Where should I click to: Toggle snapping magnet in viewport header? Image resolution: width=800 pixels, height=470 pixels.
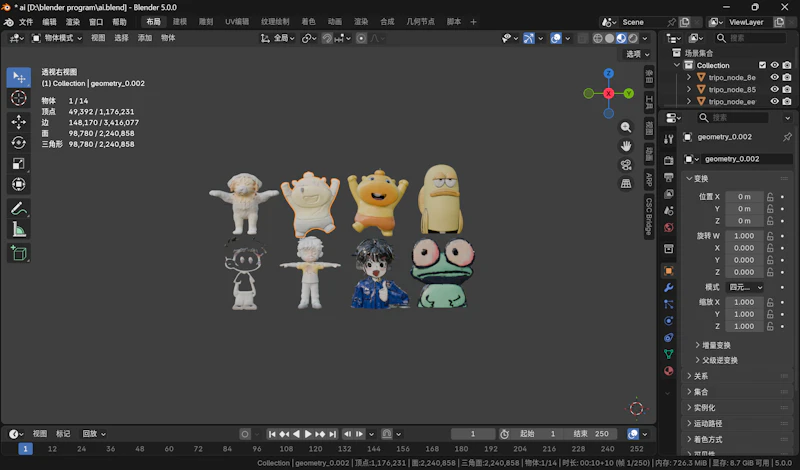327,38
